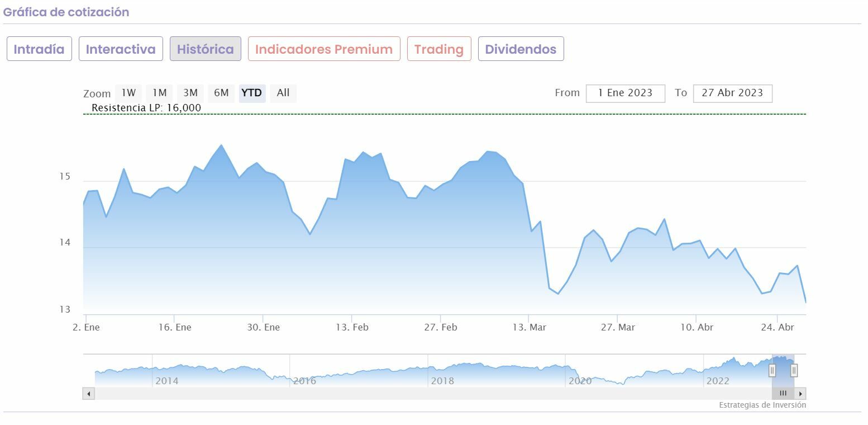
Task: Click the navigator's right range handle
Action: click(x=794, y=370)
